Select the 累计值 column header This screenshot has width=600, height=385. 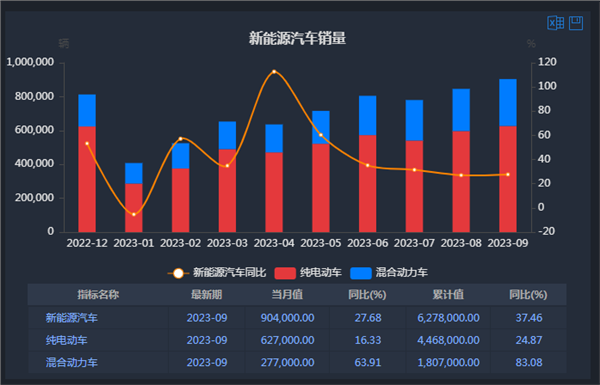click(x=448, y=295)
